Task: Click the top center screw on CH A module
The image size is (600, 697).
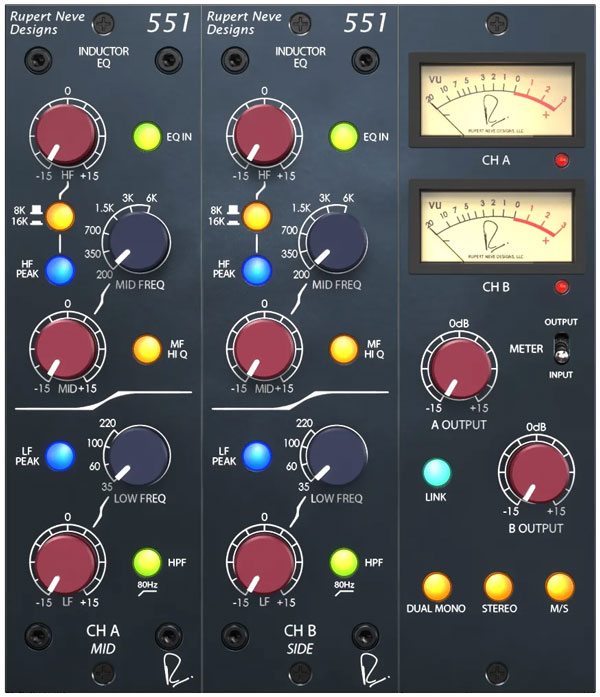Action: click(103, 23)
